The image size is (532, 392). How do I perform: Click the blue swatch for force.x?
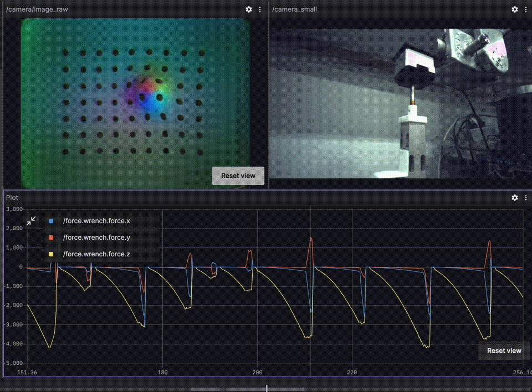click(51, 221)
